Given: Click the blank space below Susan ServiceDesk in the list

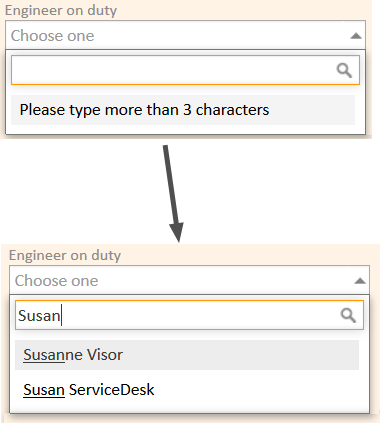Looking at the screenshot, I should coord(189,409).
